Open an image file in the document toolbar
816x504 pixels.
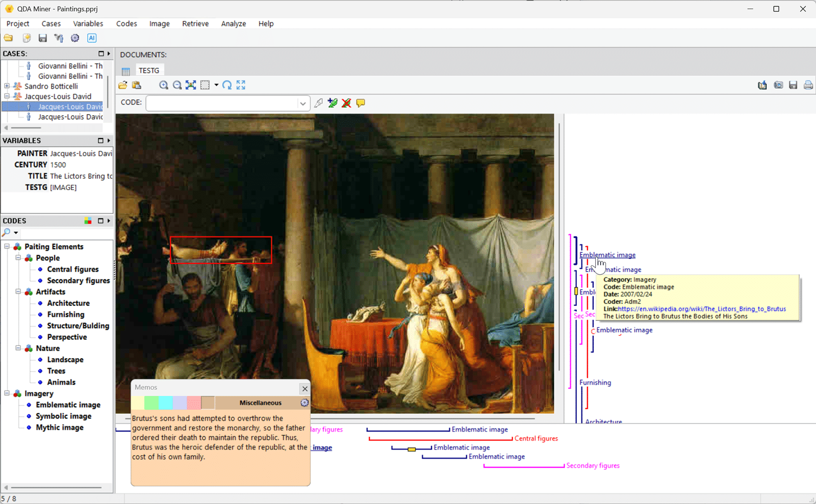click(123, 85)
